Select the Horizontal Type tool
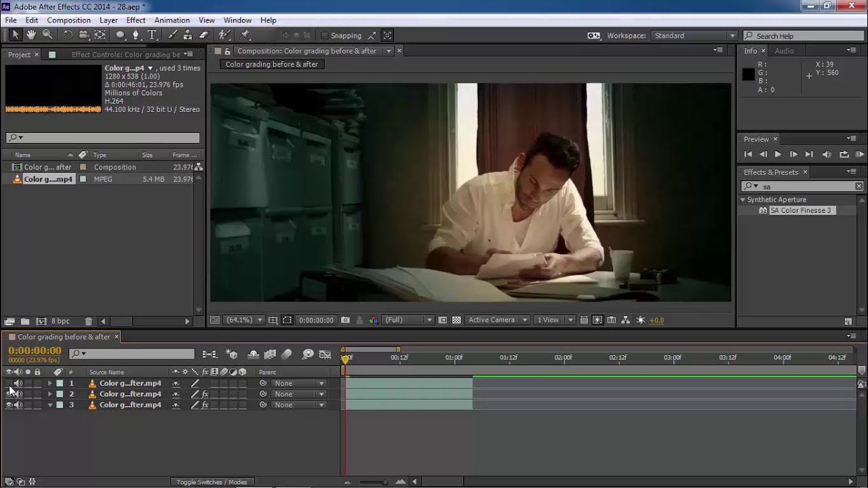This screenshot has width=868, height=488. pos(153,35)
